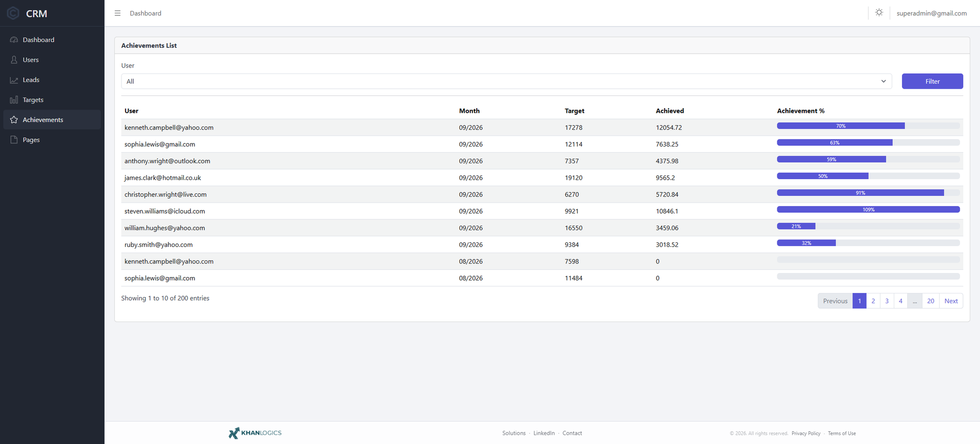Select current page 1 in pagination
Screen dimensions: 980x444
point(860,301)
